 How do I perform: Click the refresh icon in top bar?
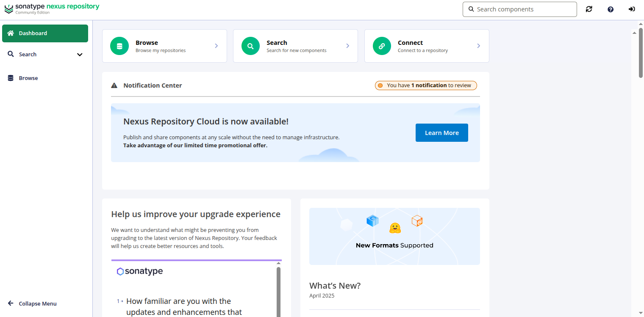point(589,9)
